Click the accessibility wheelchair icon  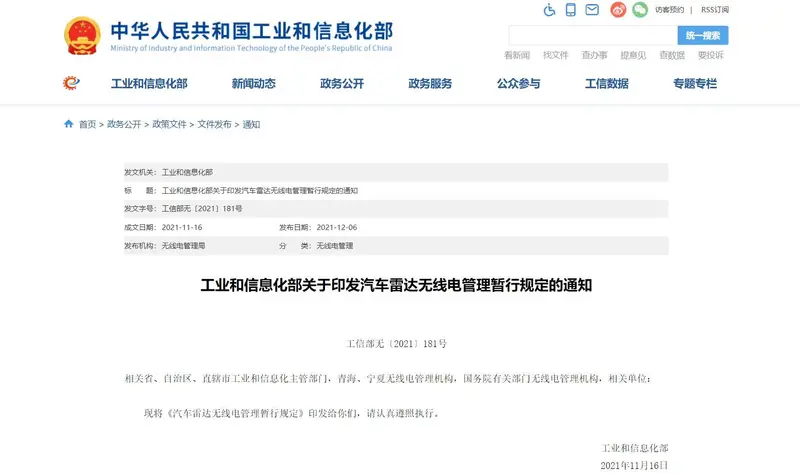(x=549, y=10)
